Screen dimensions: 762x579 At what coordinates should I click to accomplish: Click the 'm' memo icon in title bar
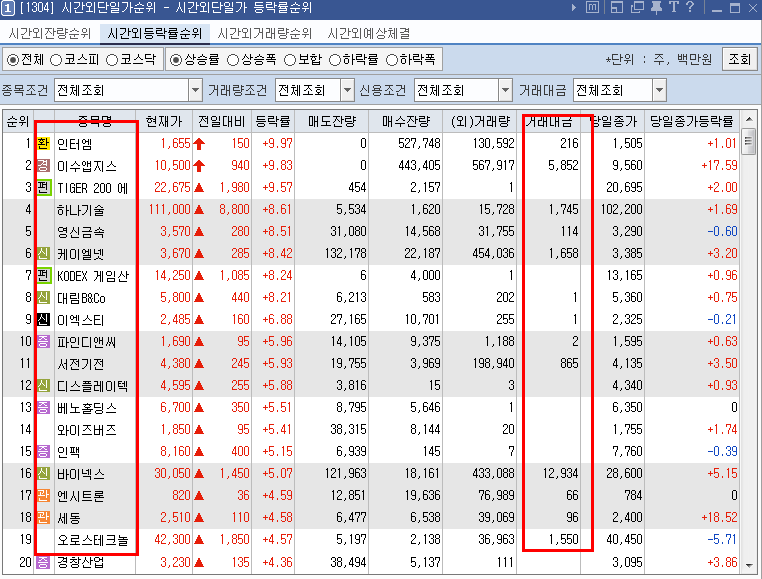pos(592,7)
